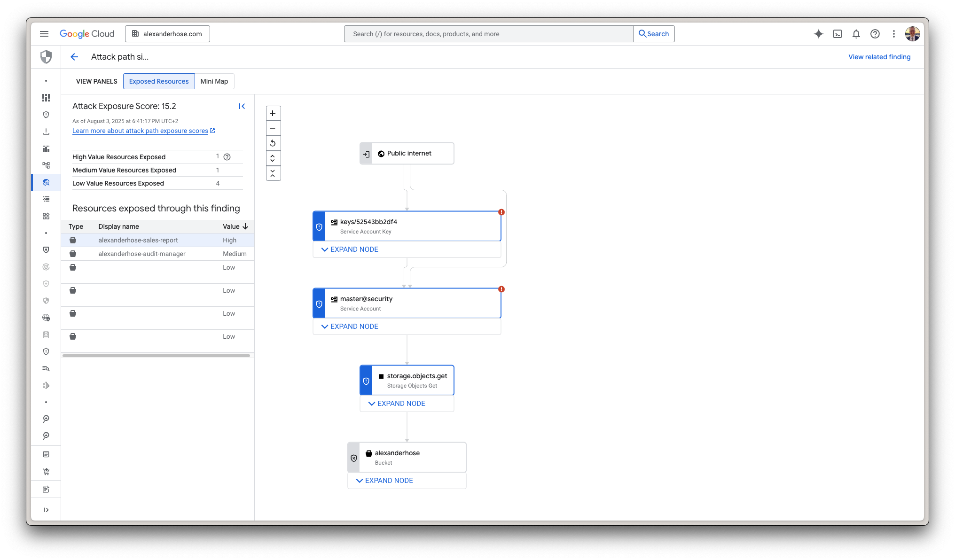Viewport: 955px width, 560px height.
Task: Select the Exposed Resources panel tab
Action: click(x=159, y=81)
